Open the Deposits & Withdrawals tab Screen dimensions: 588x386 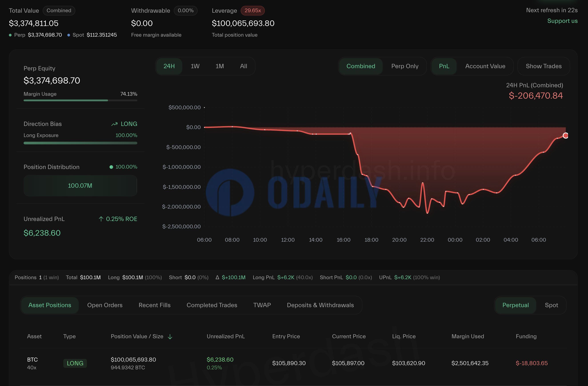click(320, 305)
